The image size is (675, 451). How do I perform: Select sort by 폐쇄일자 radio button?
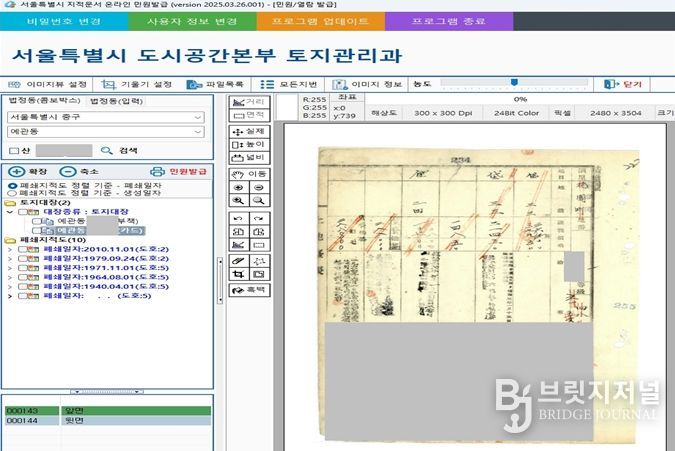(12, 185)
